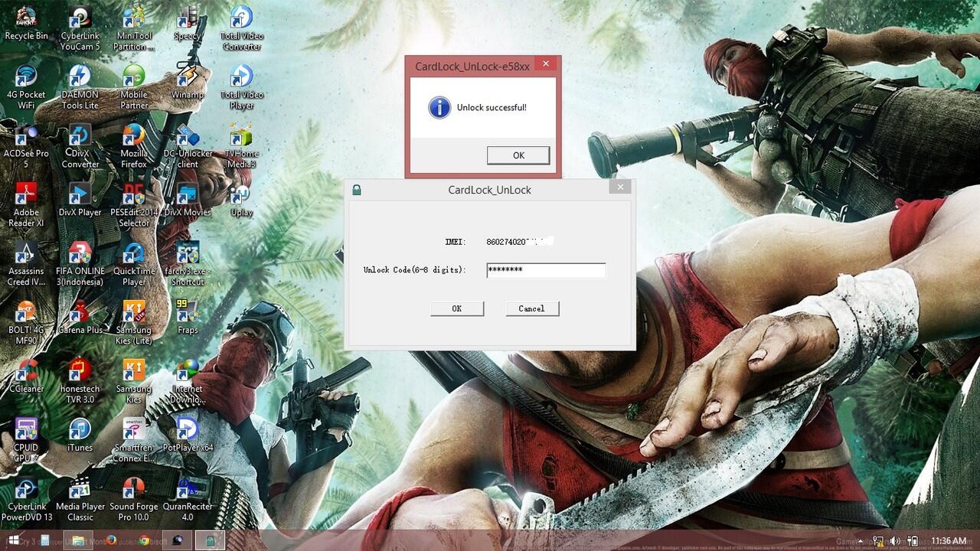This screenshot has width=980, height=551.
Task: Select the ACDSee Pro 5 icon
Action: pyautogui.click(x=26, y=147)
